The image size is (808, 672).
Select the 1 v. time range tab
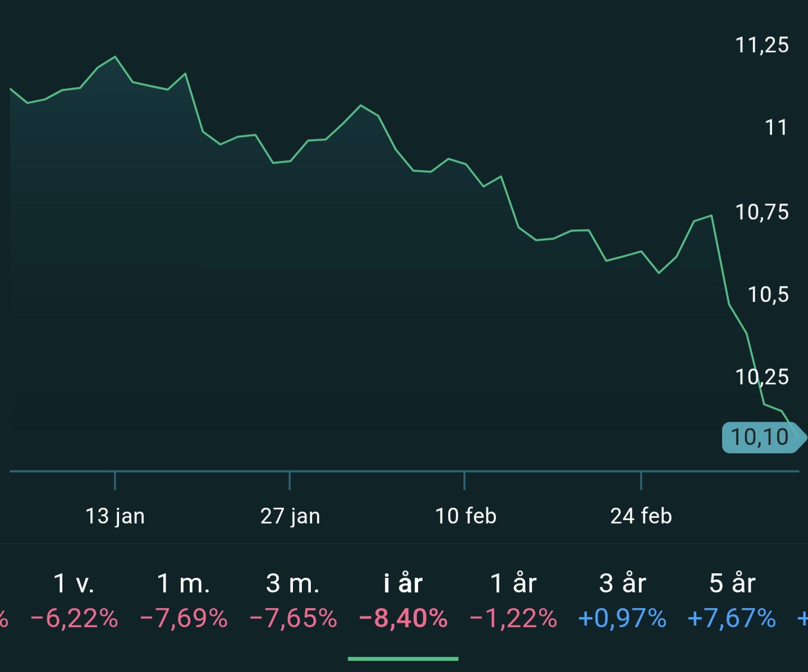click(x=74, y=583)
